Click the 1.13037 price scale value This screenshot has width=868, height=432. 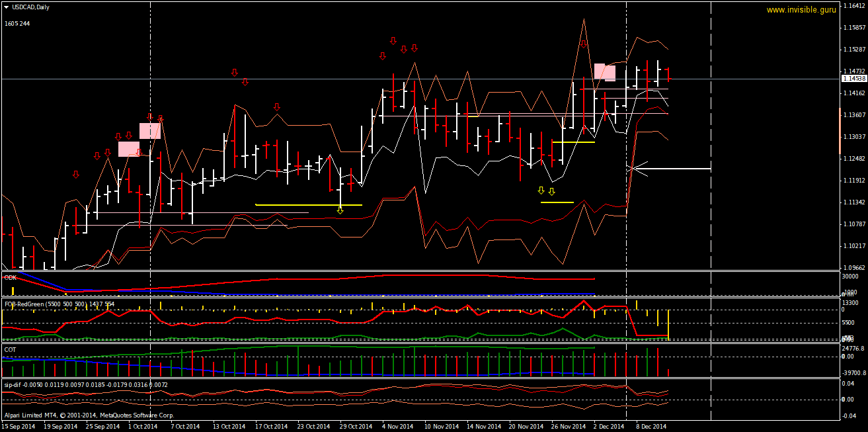(x=855, y=137)
